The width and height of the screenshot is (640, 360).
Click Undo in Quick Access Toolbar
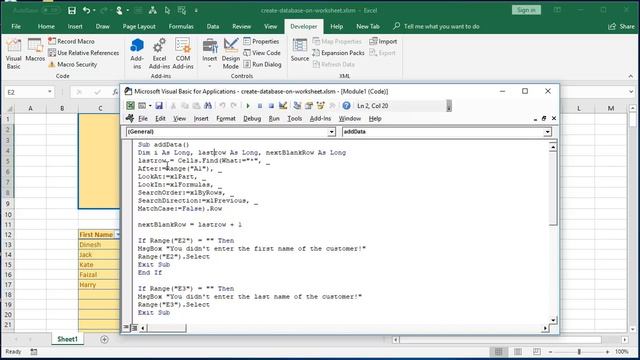tap(86, 10)
